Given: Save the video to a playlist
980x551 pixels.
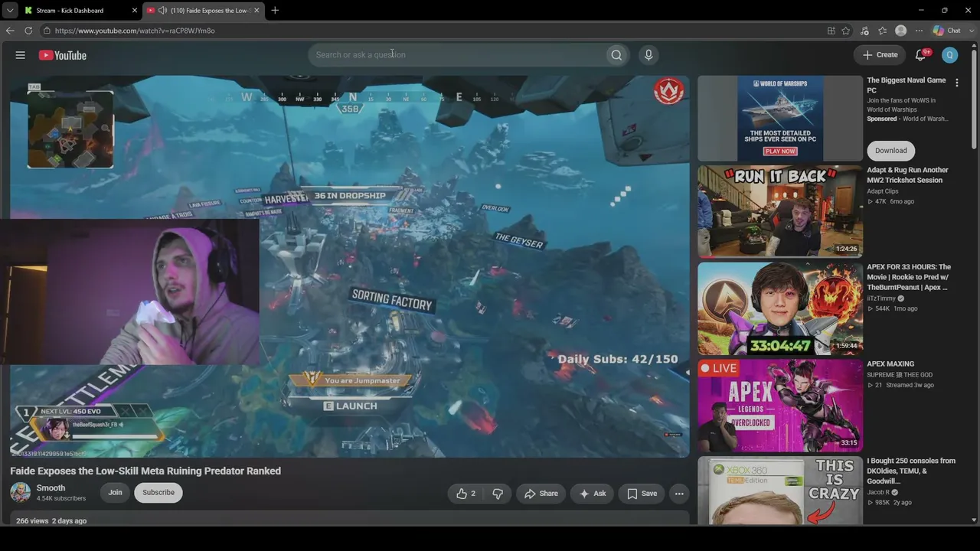Looking at the screenshot, I should 642,494.
